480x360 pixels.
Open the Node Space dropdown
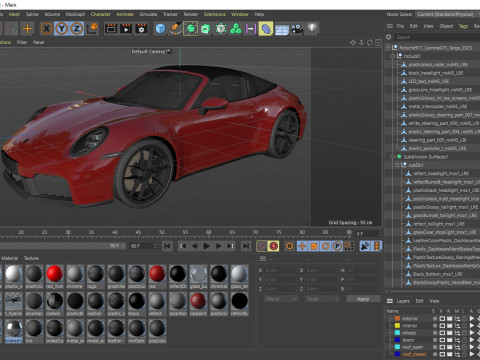coord(447,14)
